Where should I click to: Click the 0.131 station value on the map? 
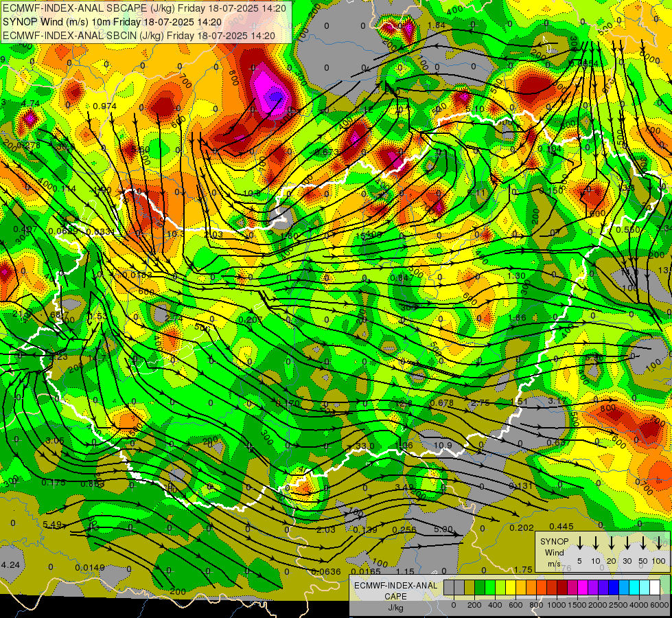(x=521, y=485)
